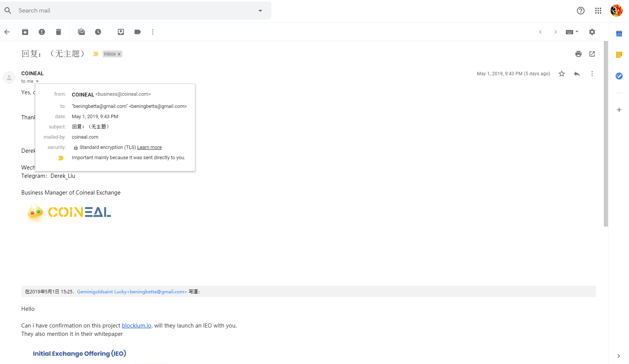
Task: Open message More options menu
Action: coord(592,74)
